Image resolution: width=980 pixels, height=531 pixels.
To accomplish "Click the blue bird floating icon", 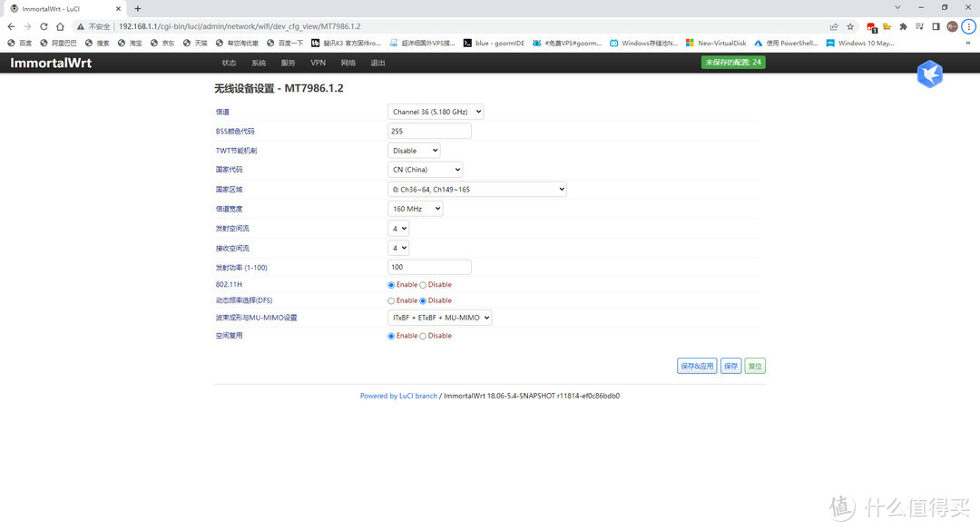I will [929, 74].
